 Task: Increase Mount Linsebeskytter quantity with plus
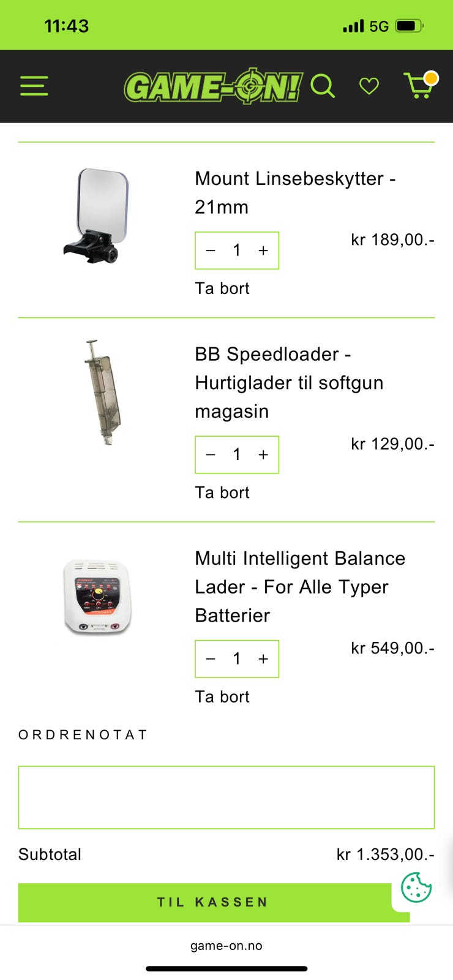pyautogui.click(x=263, y=251)
